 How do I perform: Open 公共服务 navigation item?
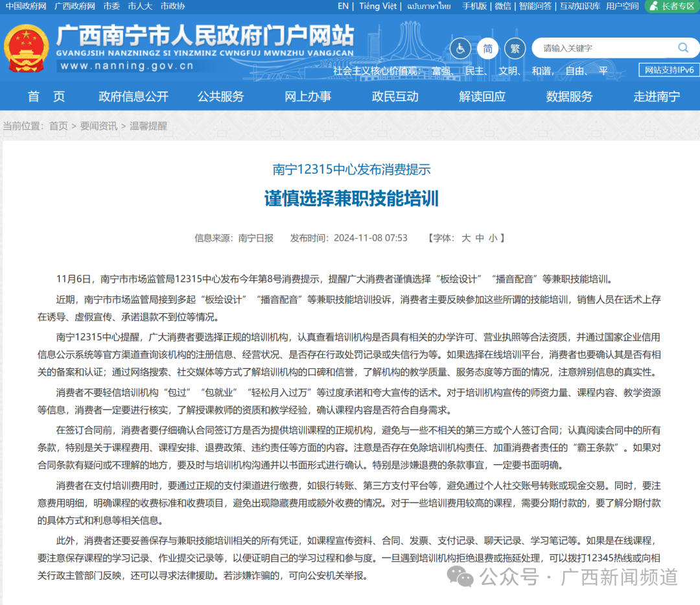220,97
